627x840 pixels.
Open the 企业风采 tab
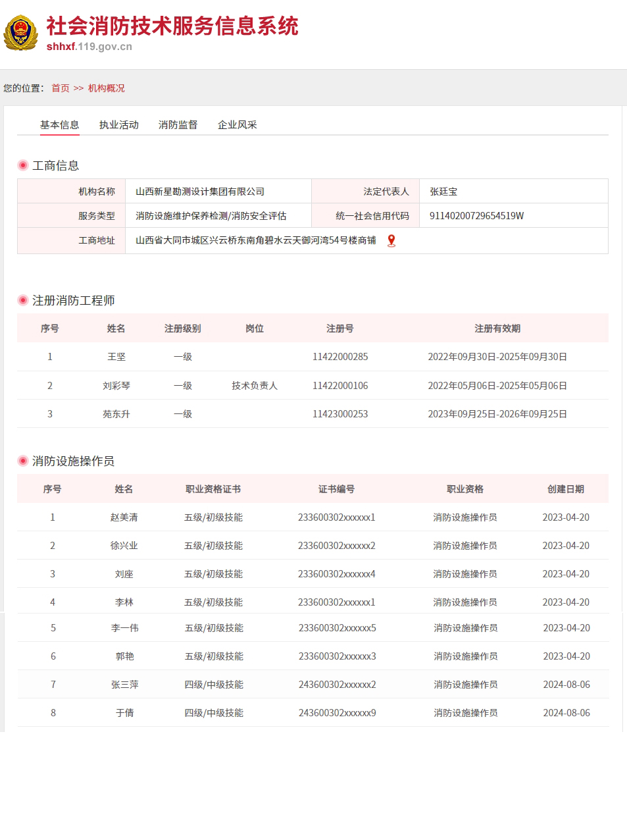(238, 124)
